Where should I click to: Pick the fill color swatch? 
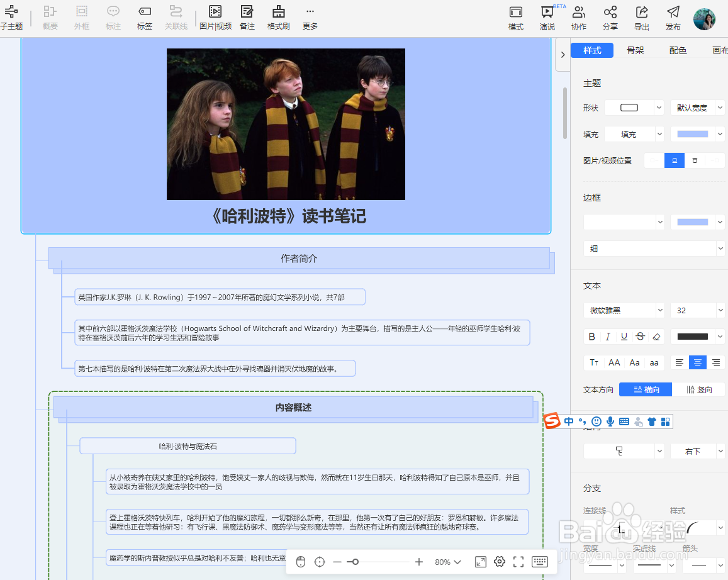(692, 134)
